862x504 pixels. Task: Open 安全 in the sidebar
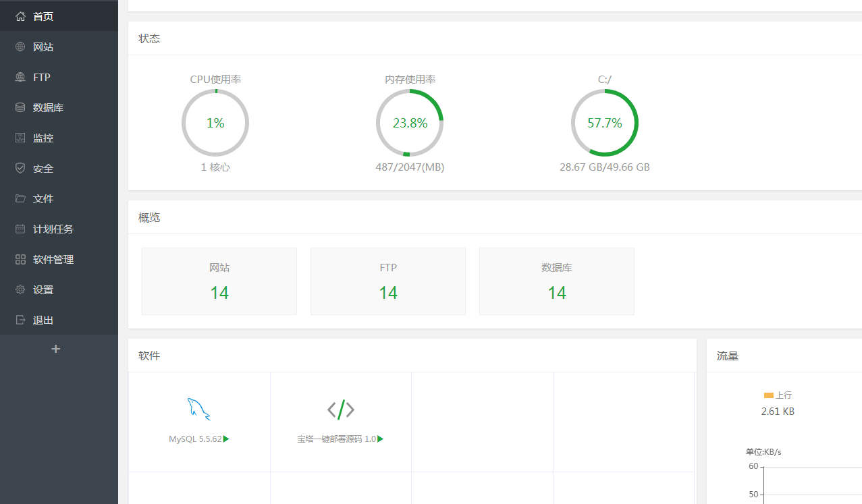59,168
